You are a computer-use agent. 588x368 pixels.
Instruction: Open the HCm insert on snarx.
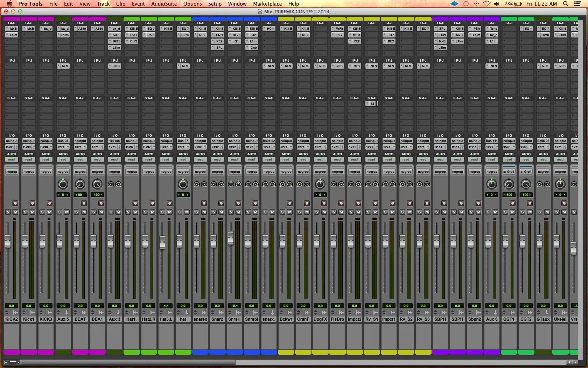[x=269, y=29]
